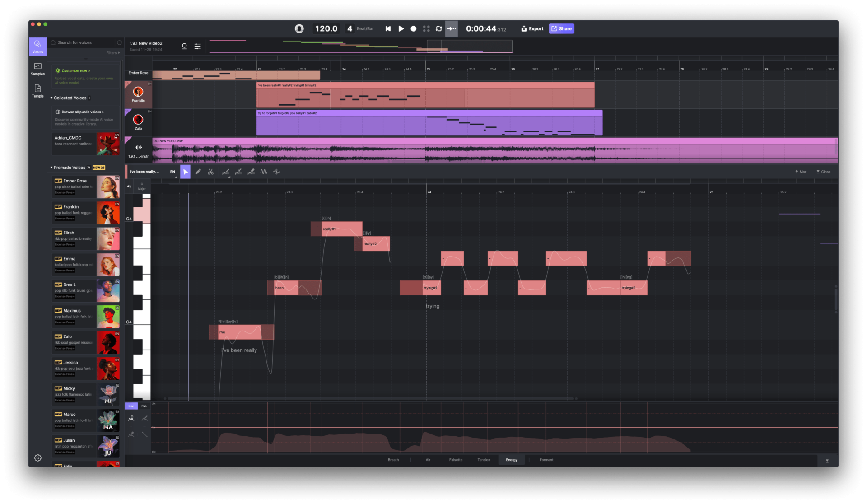
Task: Click the settings gear at bottom left
Action: point(37,457)
